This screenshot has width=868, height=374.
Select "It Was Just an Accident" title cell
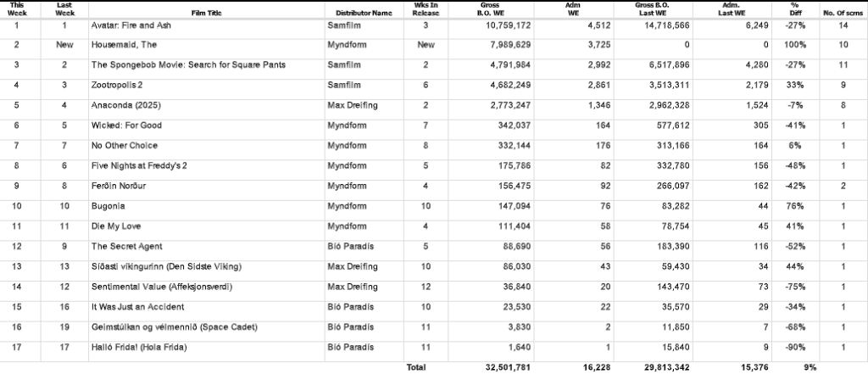point(136,307)
